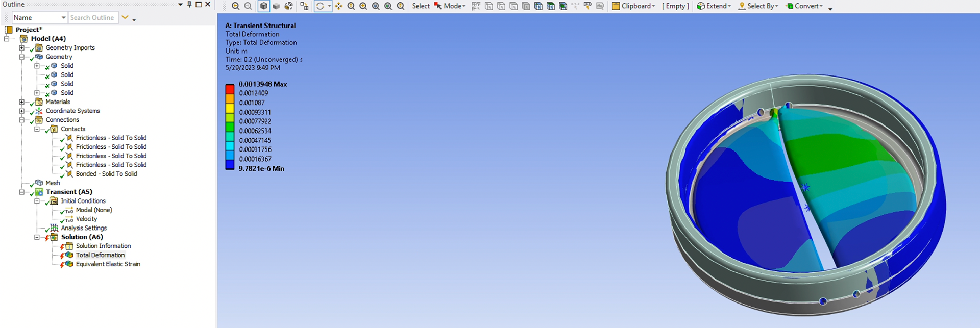Choose the Body selection filter
Screen dimensions: 980x328
point(526,6)
